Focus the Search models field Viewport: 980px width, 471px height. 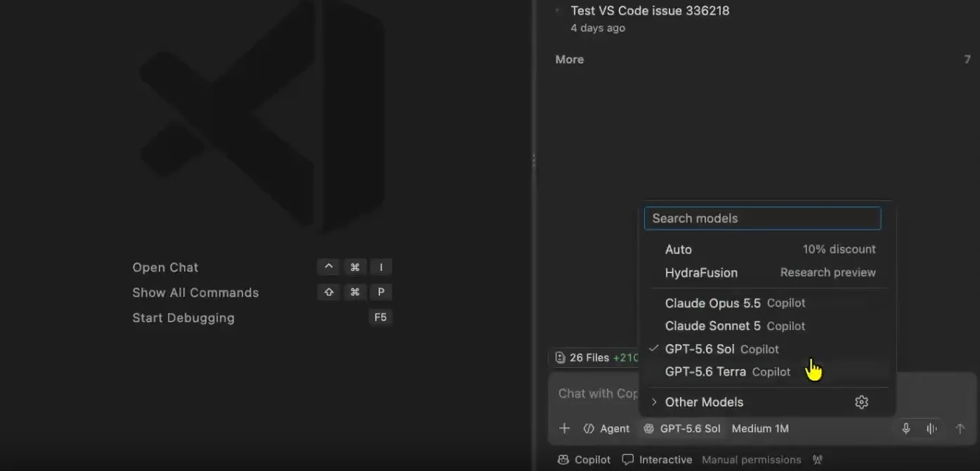tap(762, 218)
